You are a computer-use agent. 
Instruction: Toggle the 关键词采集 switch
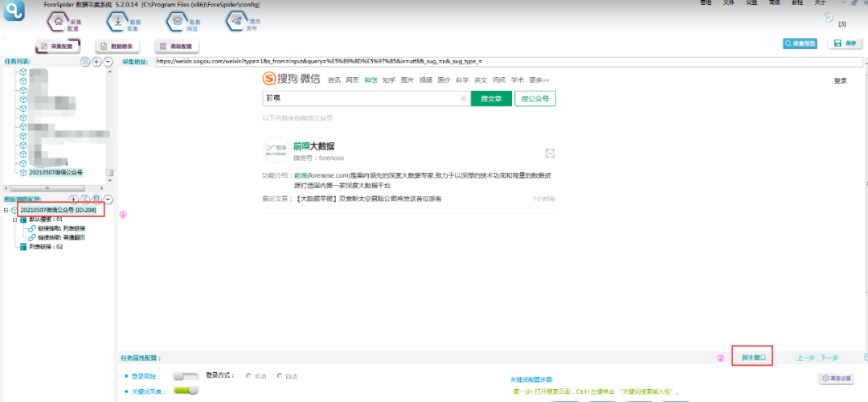(x=186, y=391)
